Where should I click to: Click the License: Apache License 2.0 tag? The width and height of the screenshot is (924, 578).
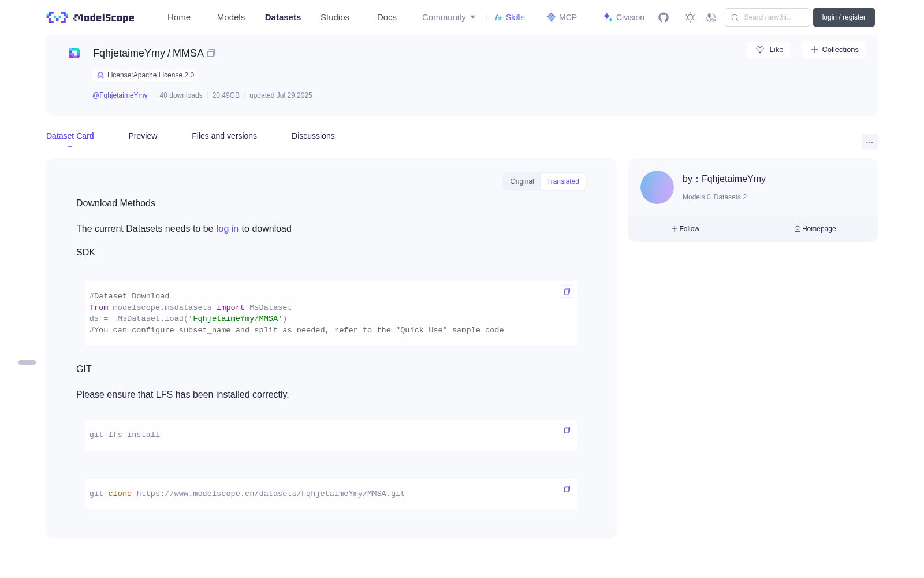pos(145,75)
